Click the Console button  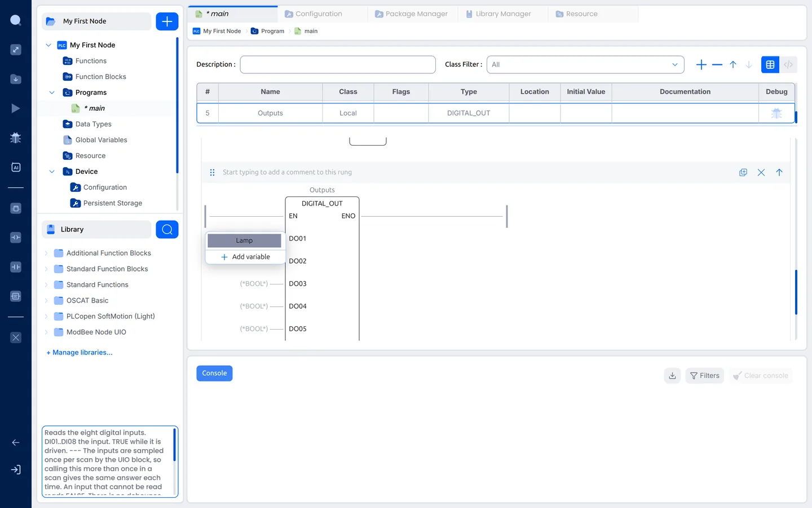(x=214, y=373)
